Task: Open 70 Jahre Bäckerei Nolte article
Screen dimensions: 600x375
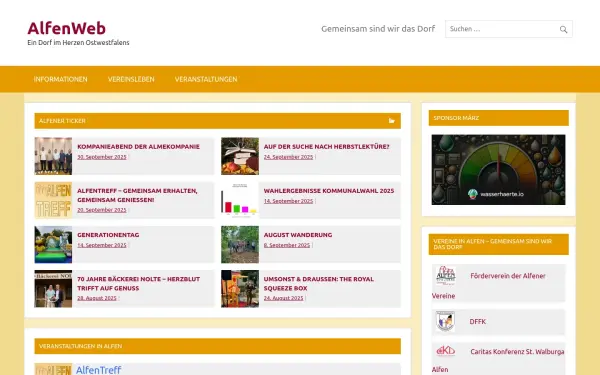Action: pos(139,284)
